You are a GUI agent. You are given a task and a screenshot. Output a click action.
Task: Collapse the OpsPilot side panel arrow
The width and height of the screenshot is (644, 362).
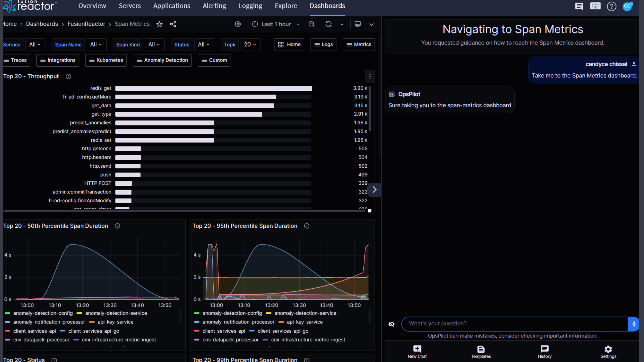click(x=374, y=190)
